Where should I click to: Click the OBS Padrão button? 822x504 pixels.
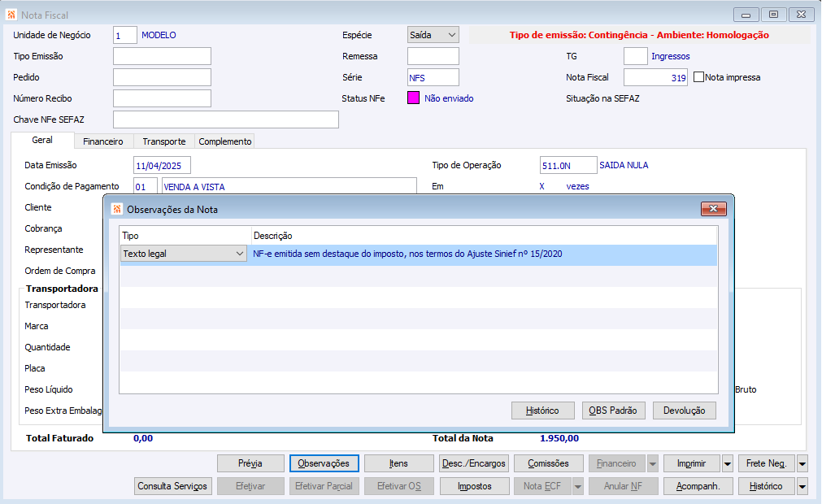coord(613,411)
